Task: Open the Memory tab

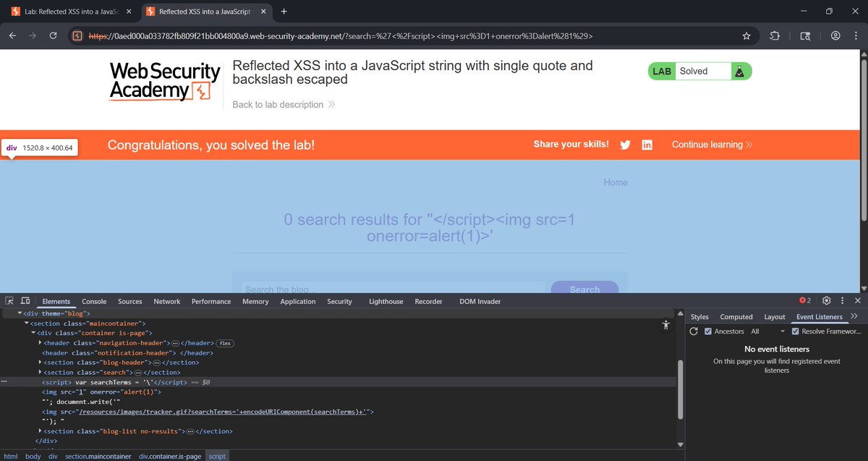Action: click(x=255, y=301)
